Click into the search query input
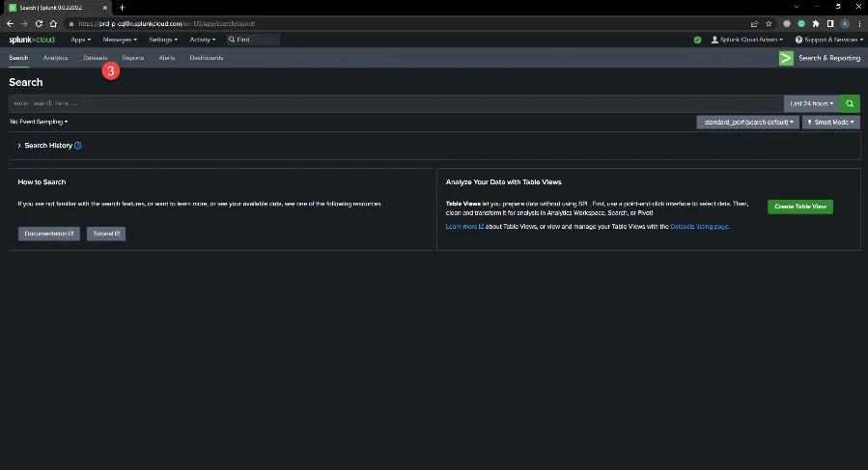Viewport: 868px width, 470px height. tap(386, 103)
